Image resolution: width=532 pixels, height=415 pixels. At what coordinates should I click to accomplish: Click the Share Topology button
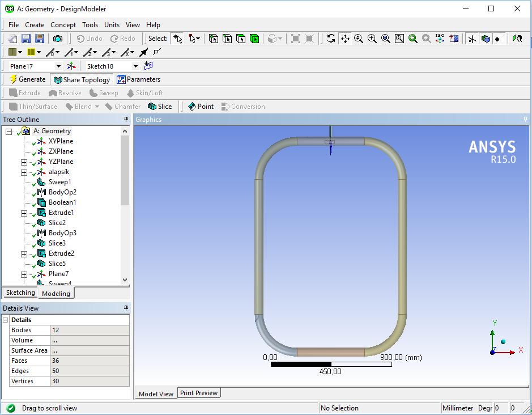(82, 80)
